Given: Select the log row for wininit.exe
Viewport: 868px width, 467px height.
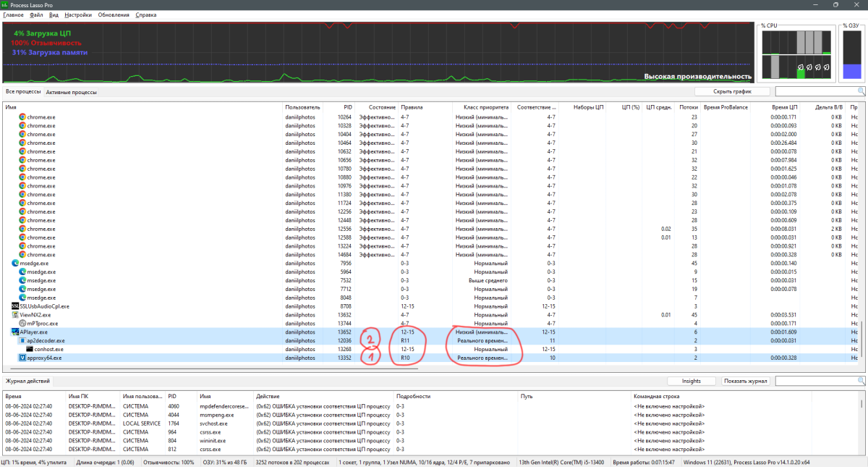Looking at the screenshot, I should coord(431,440).
